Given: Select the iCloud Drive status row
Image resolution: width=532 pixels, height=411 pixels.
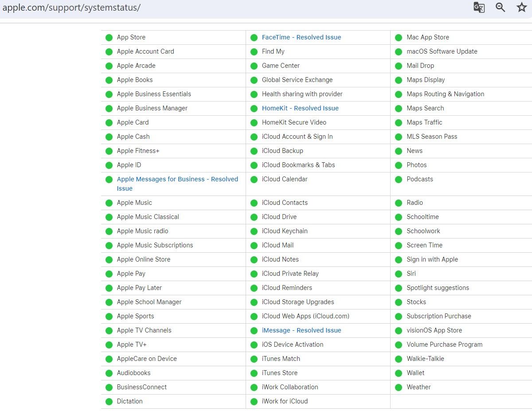Looking at the screenshot, I should [279, 217].
